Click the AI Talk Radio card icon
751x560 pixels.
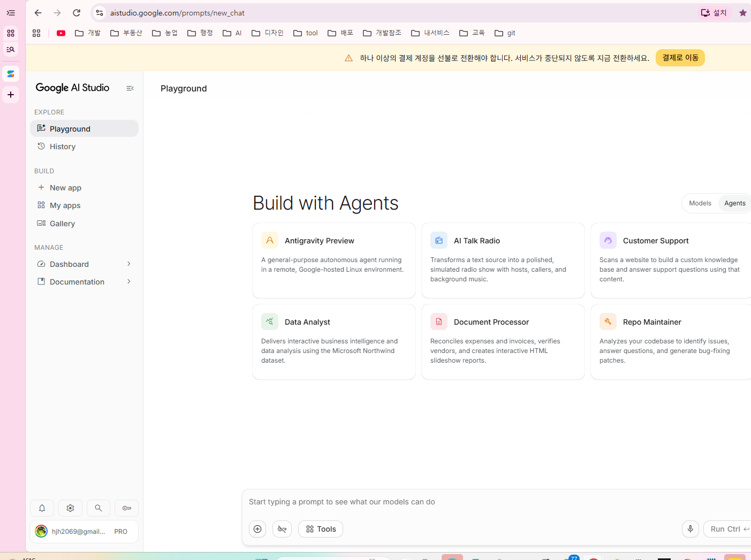pos(439,241)
